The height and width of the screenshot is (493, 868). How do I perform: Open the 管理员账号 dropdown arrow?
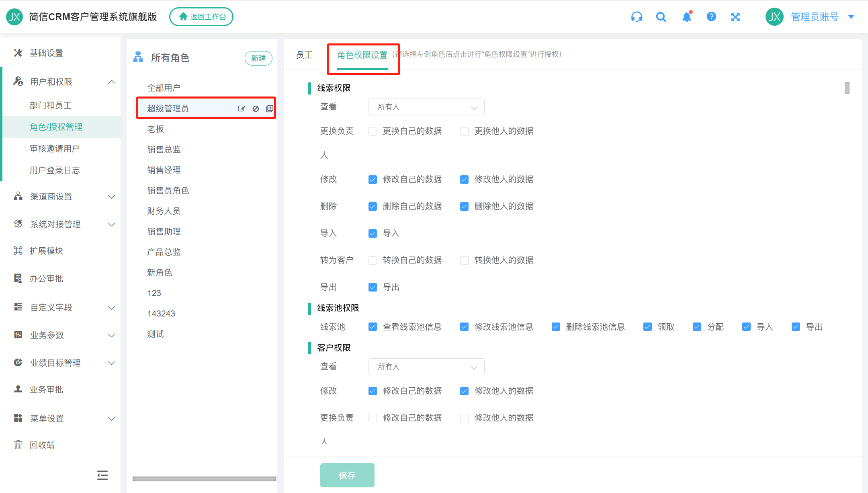(851, 17)
